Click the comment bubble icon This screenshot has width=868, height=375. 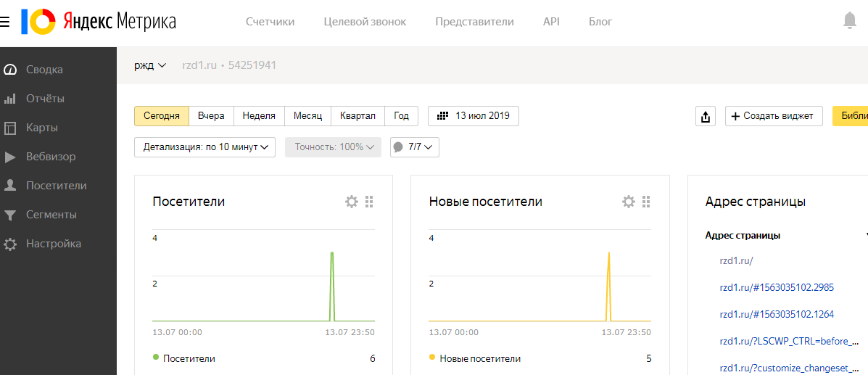click(398, 147)
